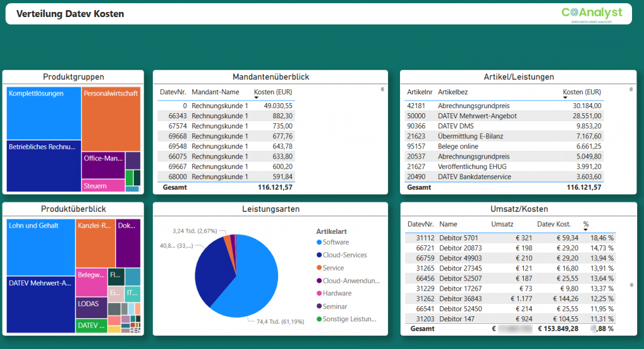Select row with DatevNr. 67574

click(226, 126)
